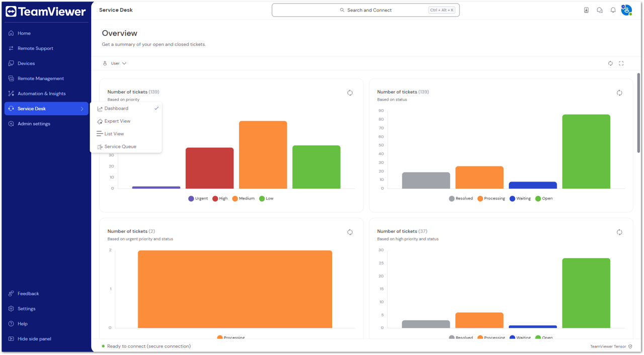Click the Search and Connect field

365,10
